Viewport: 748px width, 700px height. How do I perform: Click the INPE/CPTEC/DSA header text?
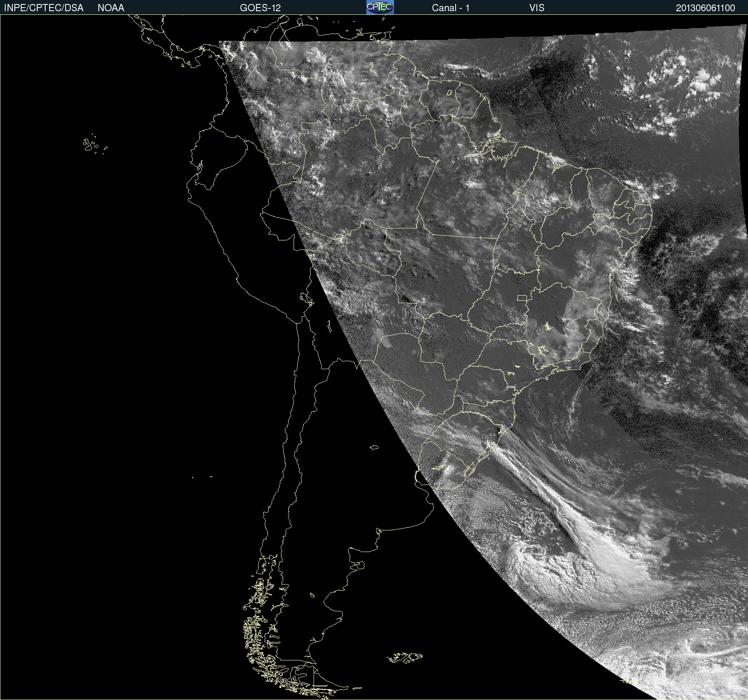tap(44, 8)
